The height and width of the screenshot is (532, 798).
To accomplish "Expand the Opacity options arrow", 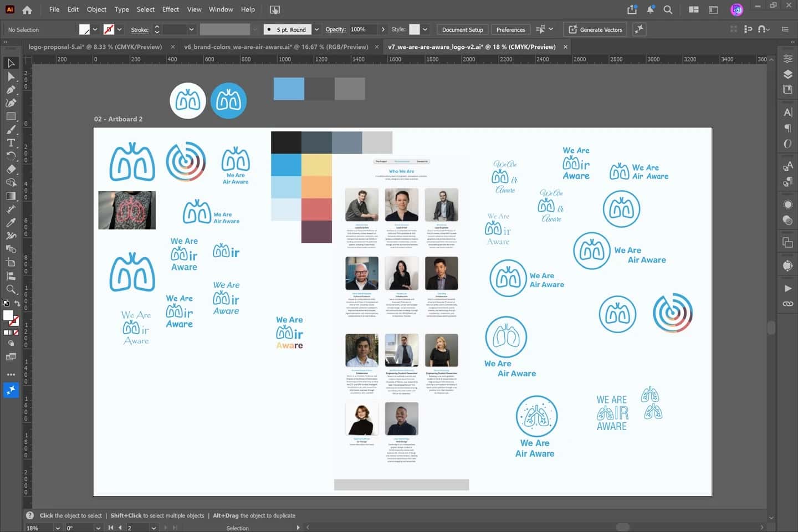I will click(382, 29).
